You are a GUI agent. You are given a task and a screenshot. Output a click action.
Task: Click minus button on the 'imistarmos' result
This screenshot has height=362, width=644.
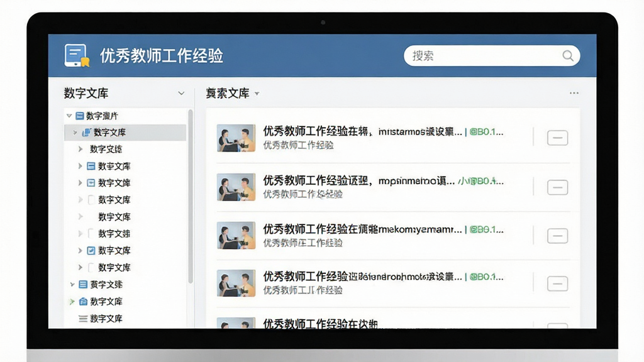coord(557,138)
